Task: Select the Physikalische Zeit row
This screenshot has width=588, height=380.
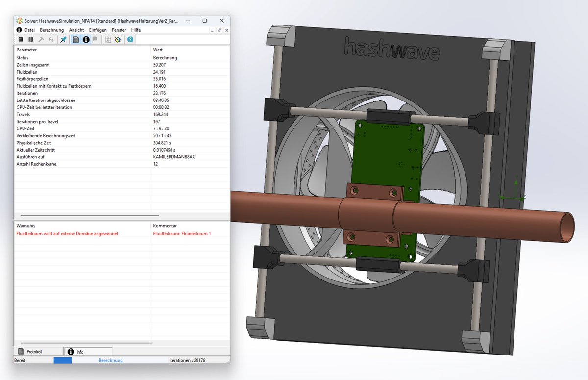Action: (122, 143)
